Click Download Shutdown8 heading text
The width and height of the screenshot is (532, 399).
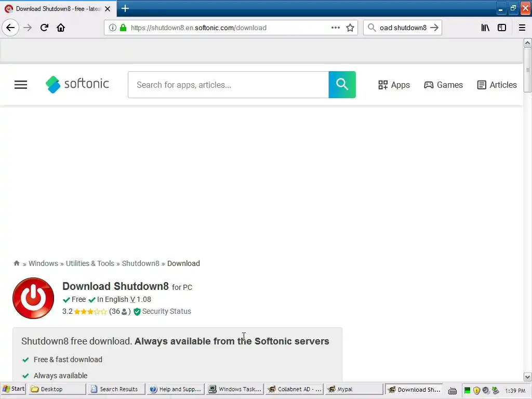115,286
